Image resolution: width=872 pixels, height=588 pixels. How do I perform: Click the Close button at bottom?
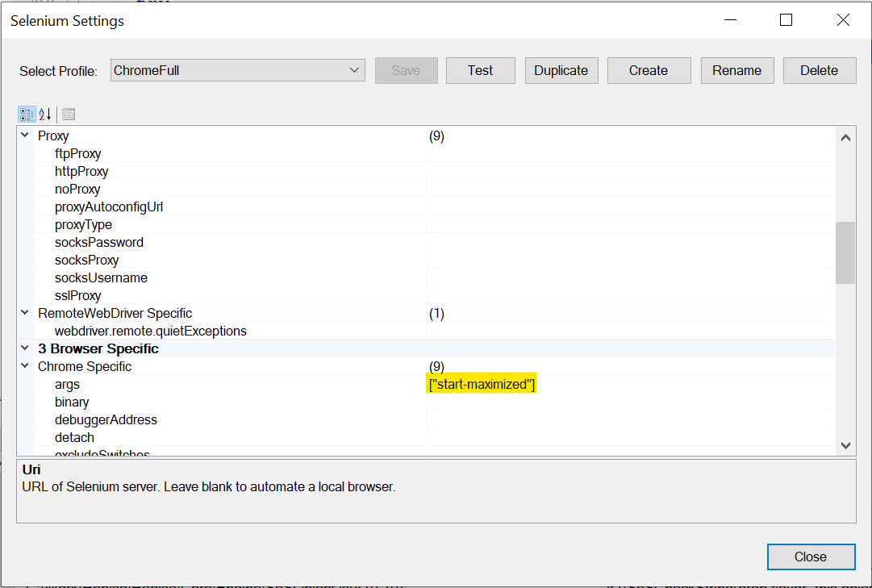(x=810, y=557)
